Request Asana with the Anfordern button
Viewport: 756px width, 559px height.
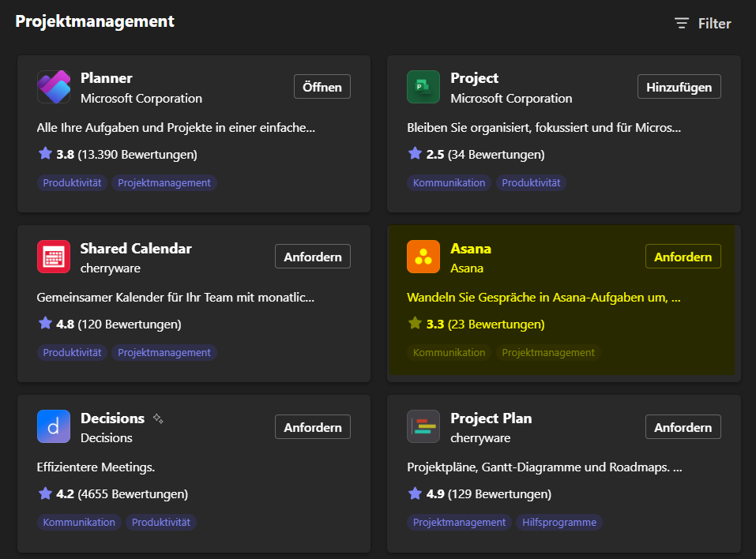683,257
